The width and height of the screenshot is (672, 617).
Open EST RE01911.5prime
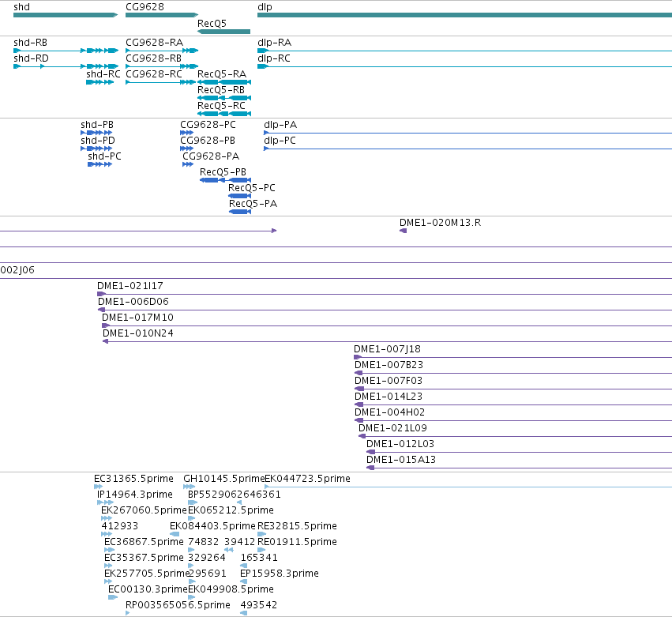tap(261, 550)
